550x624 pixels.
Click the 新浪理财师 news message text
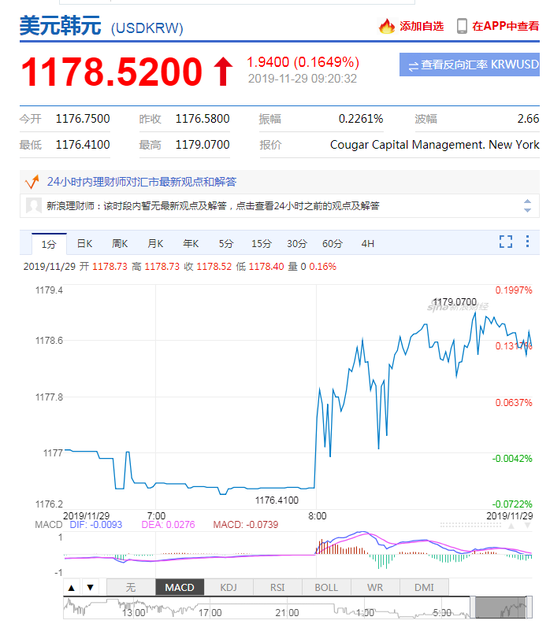tap(213, 206)
